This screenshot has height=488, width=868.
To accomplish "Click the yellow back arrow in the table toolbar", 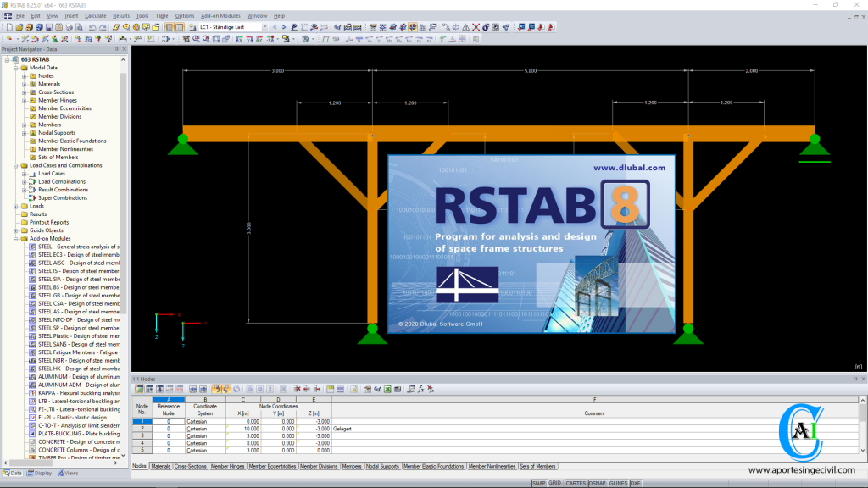I will pyautogui.click(x=216, y=389).
